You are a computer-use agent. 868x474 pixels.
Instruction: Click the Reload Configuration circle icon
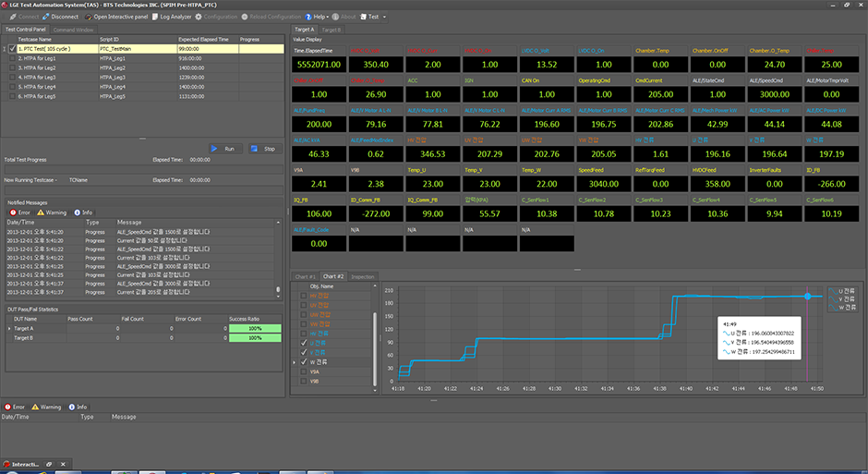[244, 17]
